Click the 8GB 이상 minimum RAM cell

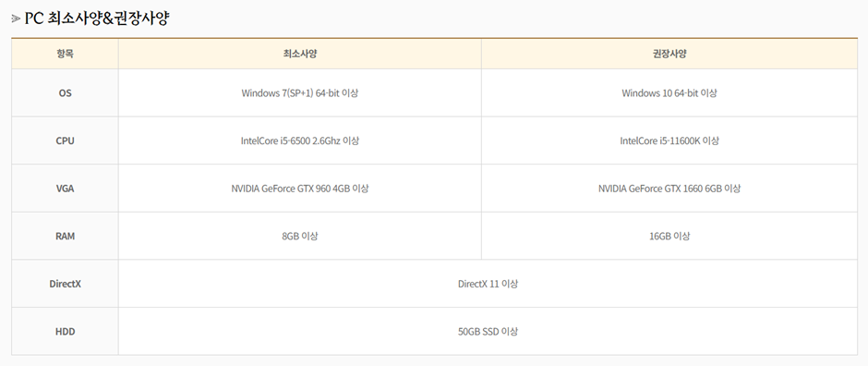pos(299,236)
